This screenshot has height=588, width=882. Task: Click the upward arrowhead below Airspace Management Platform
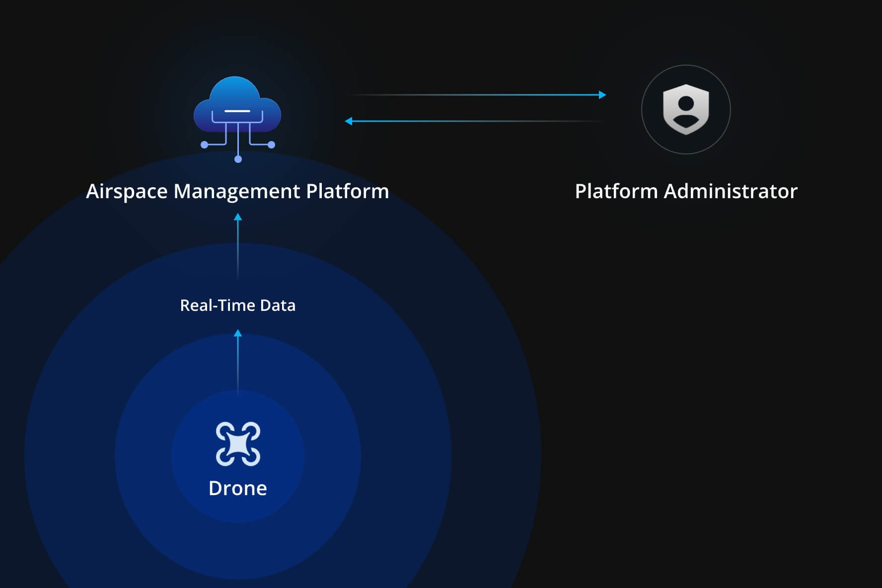coord(238,217)
